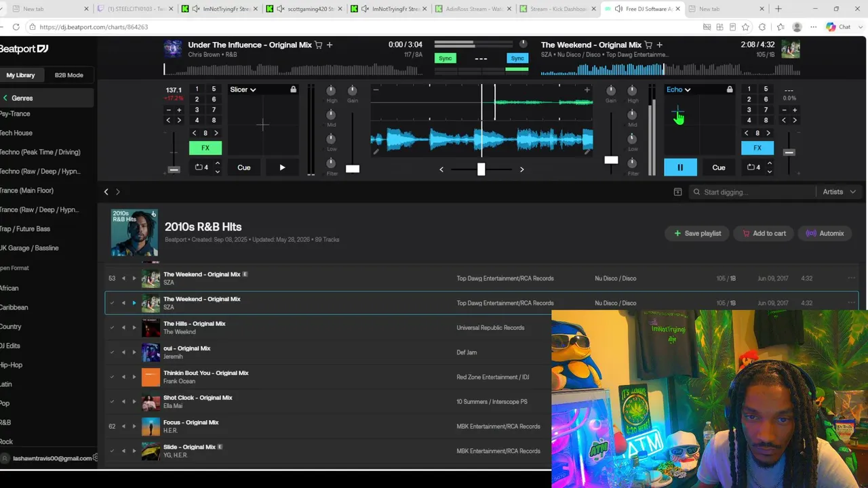Open the Copilot Chat button in the browser
The height and width of the screenshot is (488, 868).
click(838, 27)
